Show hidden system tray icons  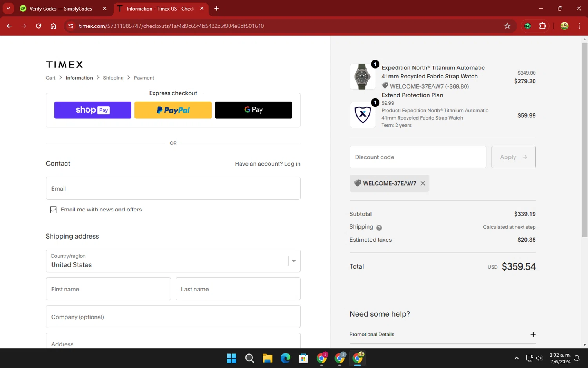tap(517, 358)
